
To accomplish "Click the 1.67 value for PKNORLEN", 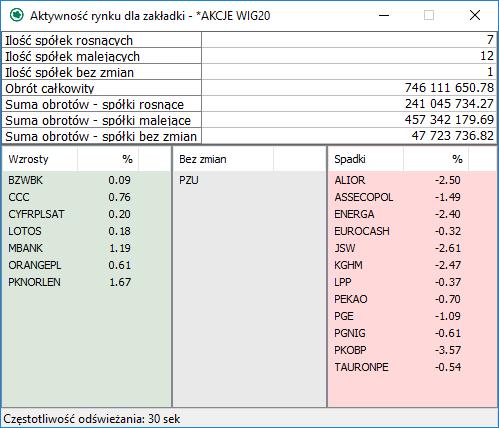I will click(x=120, y=282).
